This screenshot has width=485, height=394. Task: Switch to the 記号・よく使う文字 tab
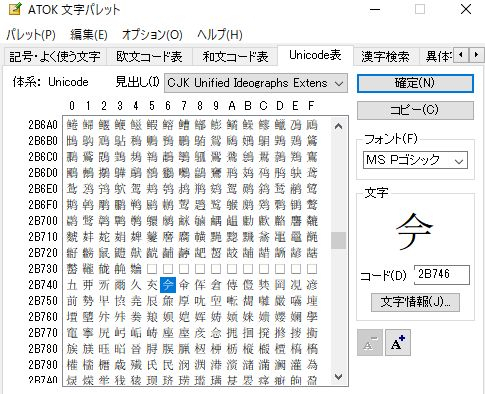coord(55,56)
